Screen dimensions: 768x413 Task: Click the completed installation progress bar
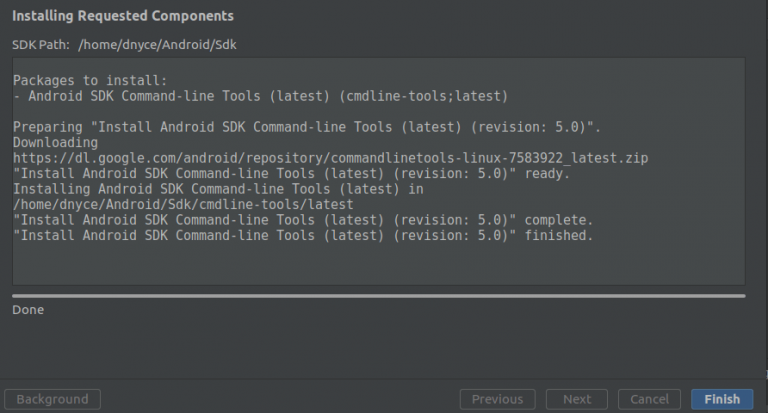[x=378, y=295]
